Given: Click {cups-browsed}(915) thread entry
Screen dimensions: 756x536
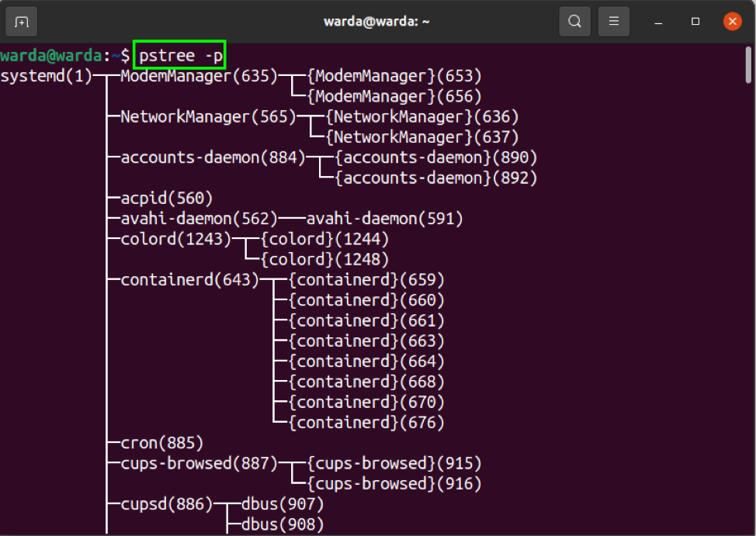Looking at the screenshot, I should point(394,464).
